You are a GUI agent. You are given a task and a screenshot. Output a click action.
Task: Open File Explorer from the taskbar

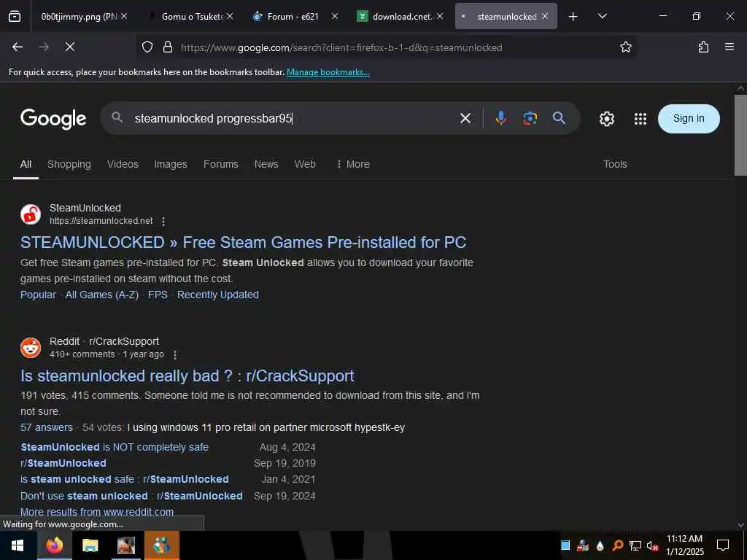90,545
